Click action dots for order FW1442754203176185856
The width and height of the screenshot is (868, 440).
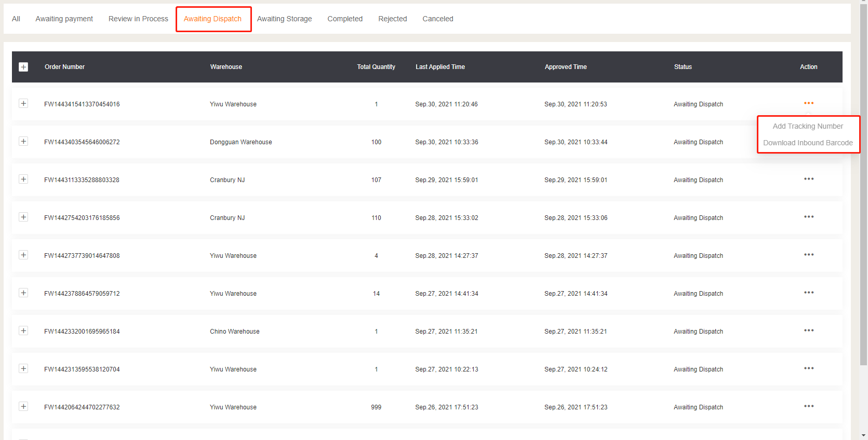tap(808, 217)
